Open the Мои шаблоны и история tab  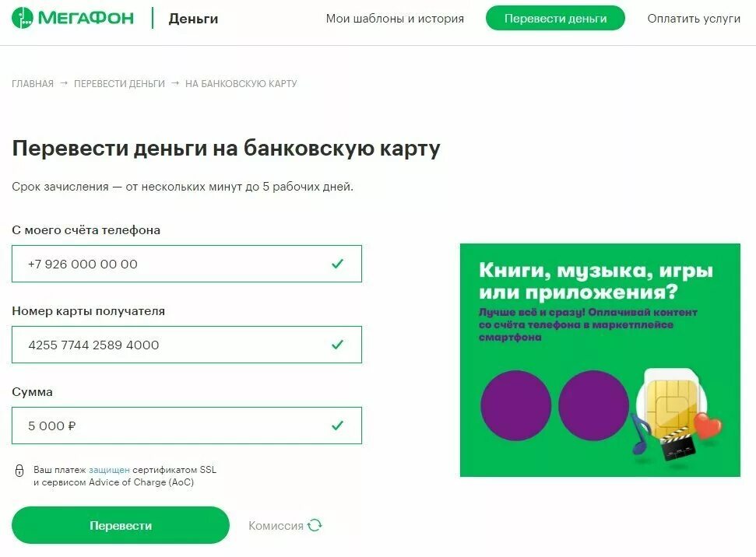pyautogui.click(x=395, y=19)
